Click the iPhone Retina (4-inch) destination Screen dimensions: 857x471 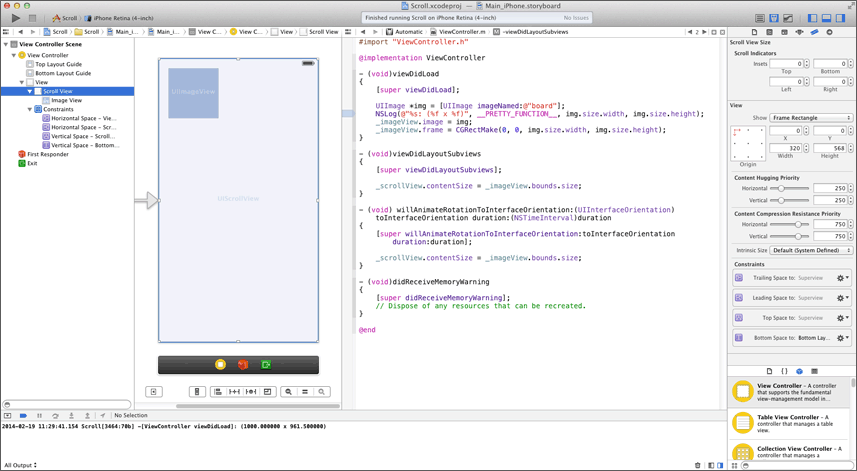pos(122,18)
